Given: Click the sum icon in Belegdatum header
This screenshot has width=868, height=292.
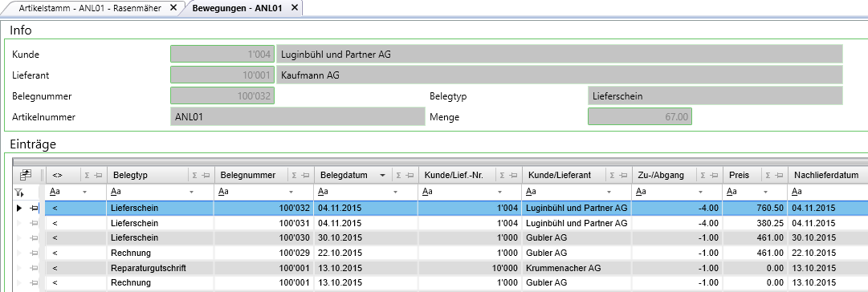Looking at the screenshot, I should (x=398, y=176).
